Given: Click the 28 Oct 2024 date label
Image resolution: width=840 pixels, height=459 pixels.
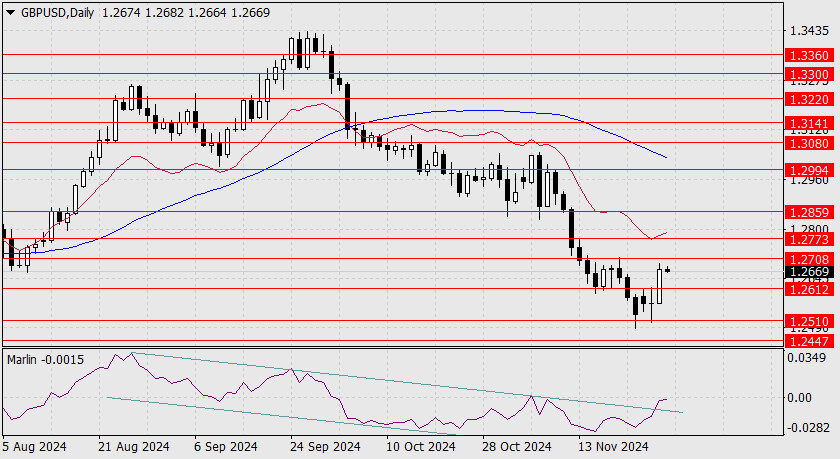Looking at the screenshot, I should (x=516, y=446).
